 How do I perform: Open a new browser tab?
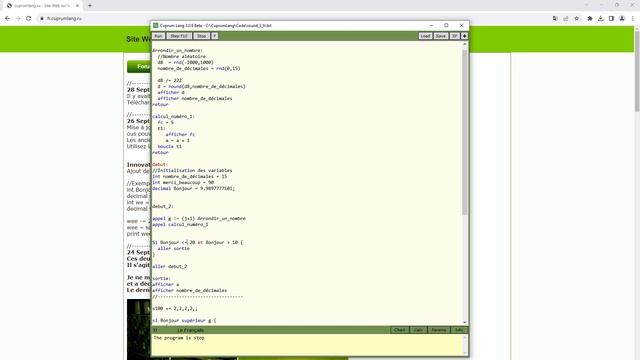90,6
